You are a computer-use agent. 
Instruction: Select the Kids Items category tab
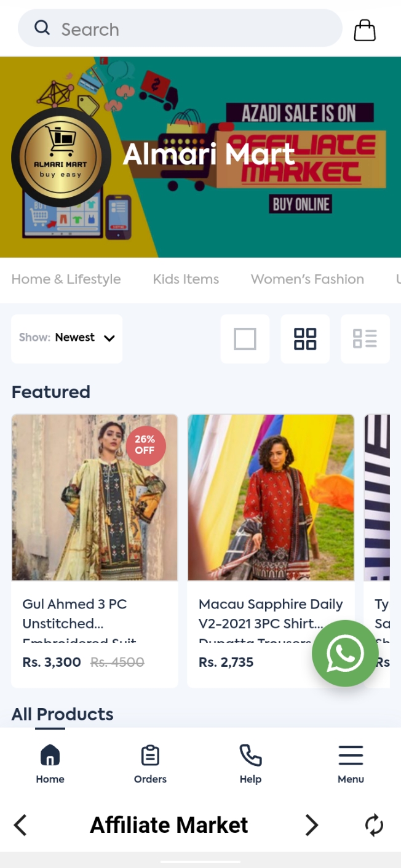186,279
